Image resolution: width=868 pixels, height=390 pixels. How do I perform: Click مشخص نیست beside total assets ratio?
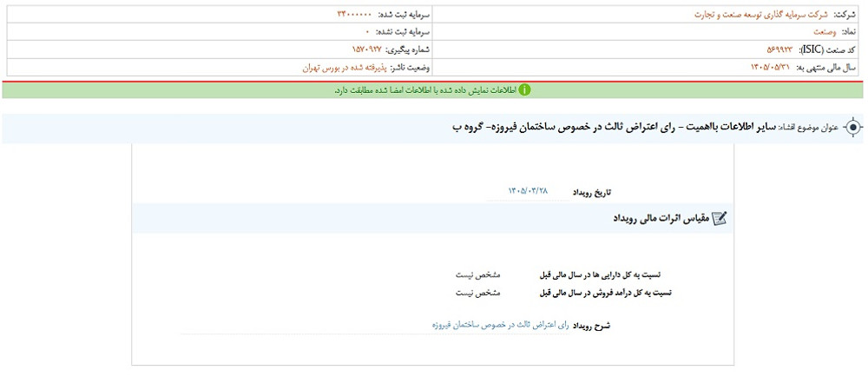click(477, 274)
